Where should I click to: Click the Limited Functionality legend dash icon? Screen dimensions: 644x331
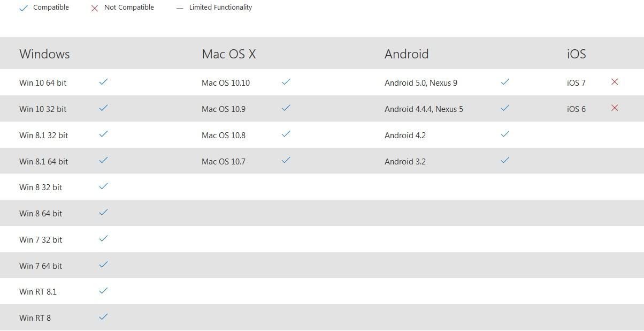[x=180, y=8]
